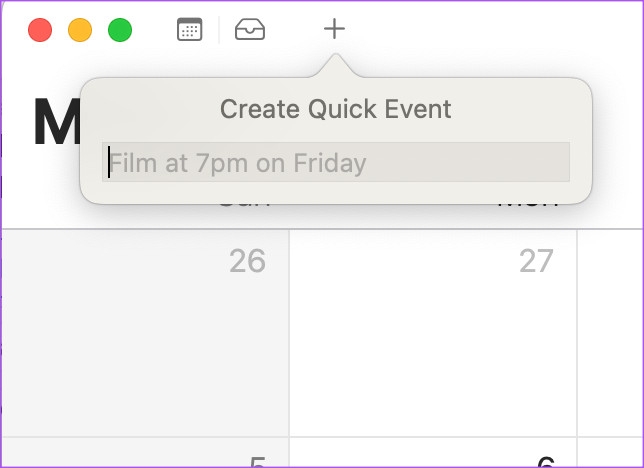Click the partially visible Mon column header
Screen dimensions: 644x468
pos(527,212)
